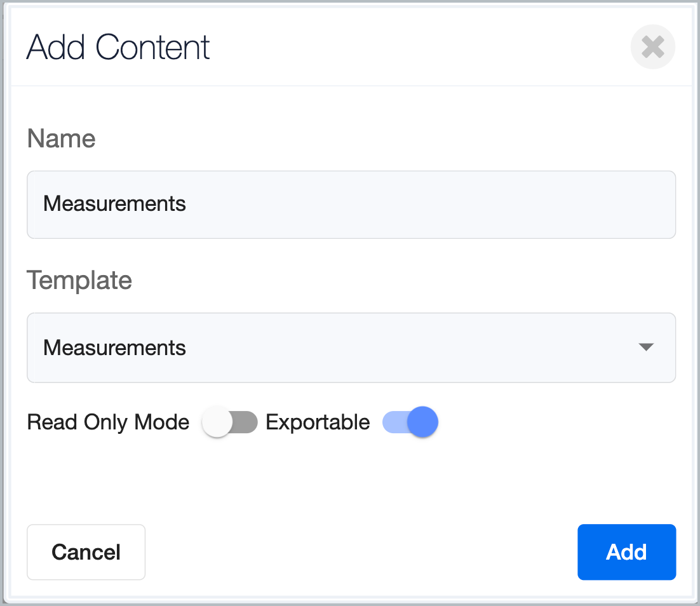Viewport: 700px width, 606px height.
Task: Turn off the Exportable toggle
Action: point(410,422)
